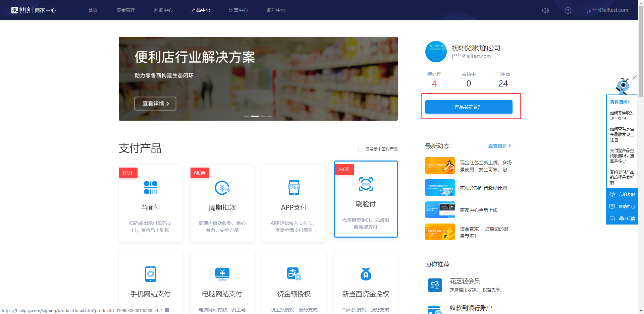Click the 周期扣款 yuan cycle icon
This screenshot has height=314, width=644.
tap(222, 188)
